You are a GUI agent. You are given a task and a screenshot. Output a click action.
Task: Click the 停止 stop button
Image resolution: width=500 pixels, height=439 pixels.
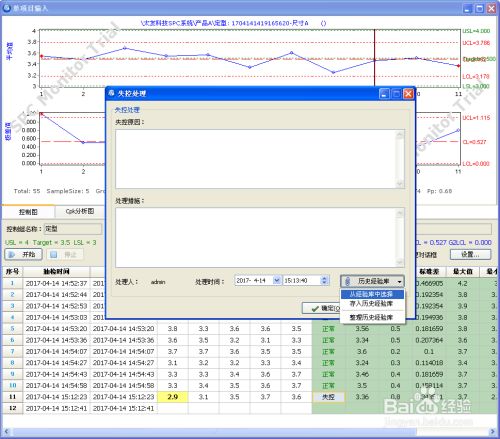point(65,255)
